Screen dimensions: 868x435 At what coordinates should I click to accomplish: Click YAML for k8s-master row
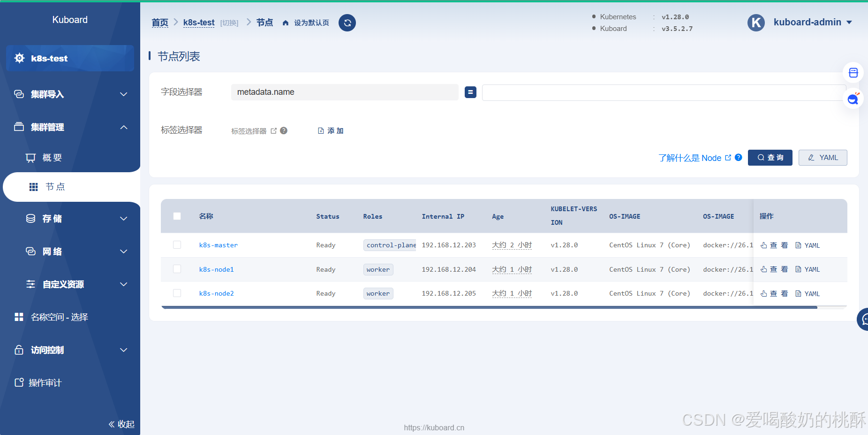coord(808,245)
